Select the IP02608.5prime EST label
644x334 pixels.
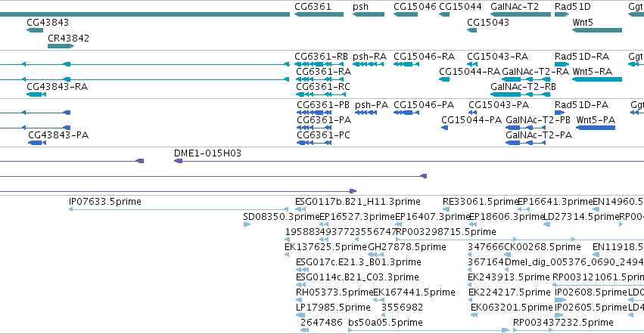[591, 292]
